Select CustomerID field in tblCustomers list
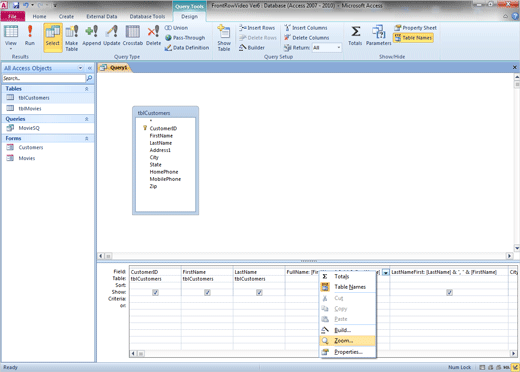 [x=163, y=128]
